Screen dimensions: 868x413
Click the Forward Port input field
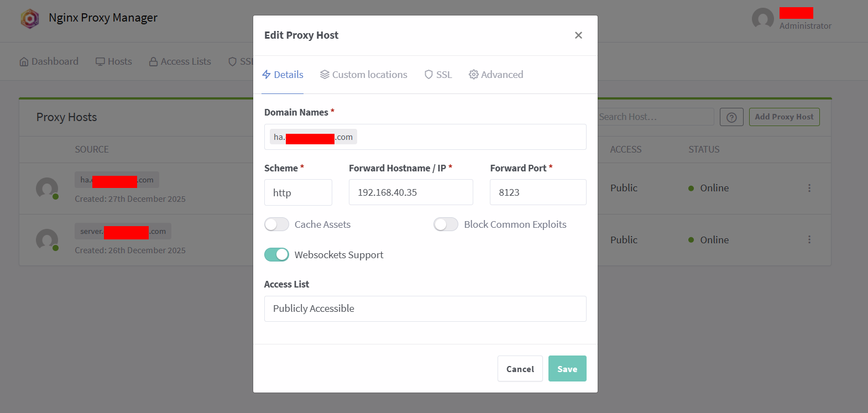[x=537, y=192]
